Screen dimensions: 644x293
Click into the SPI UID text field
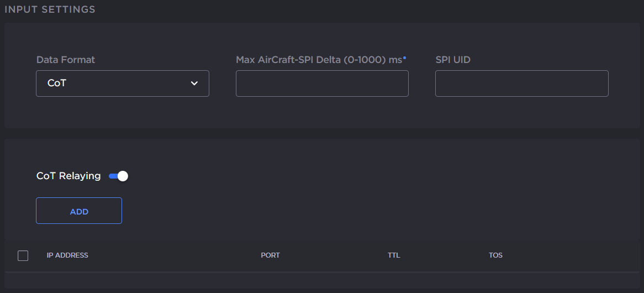point(521,83)
